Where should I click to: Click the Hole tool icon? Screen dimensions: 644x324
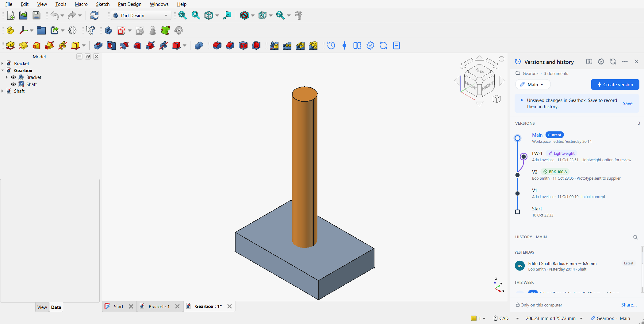click(111, 46)
